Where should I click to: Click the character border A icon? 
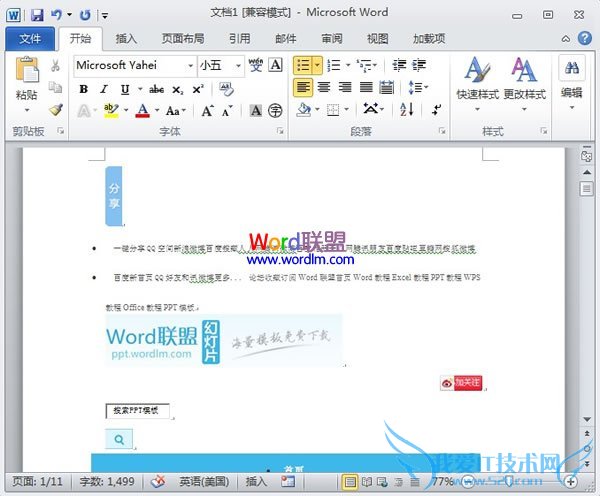[276, 65]
